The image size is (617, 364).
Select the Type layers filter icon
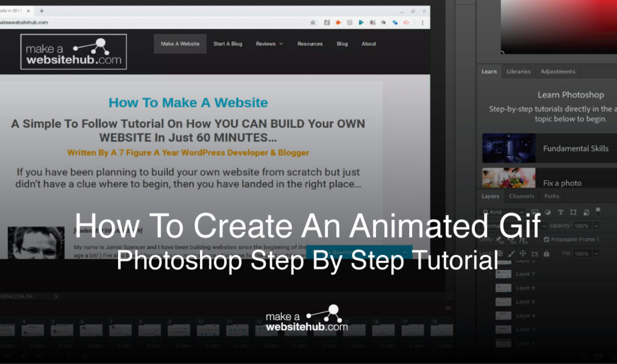pos(560,212)
